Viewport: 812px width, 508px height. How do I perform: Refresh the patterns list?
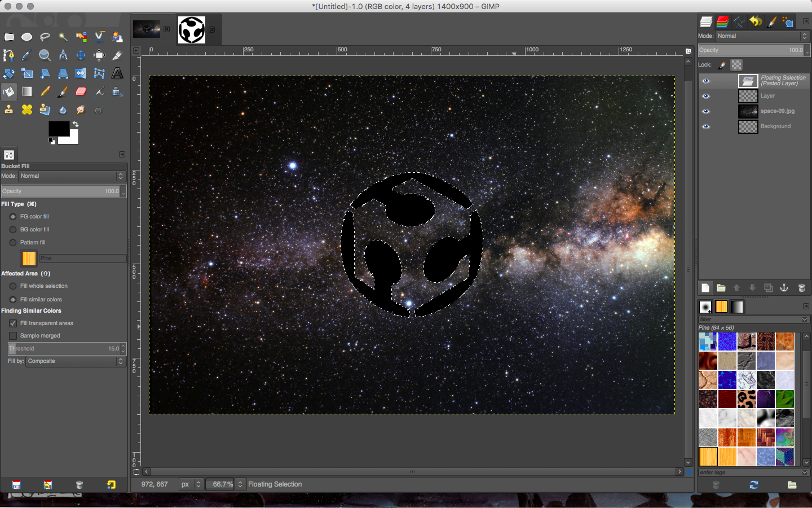point(754,485)
